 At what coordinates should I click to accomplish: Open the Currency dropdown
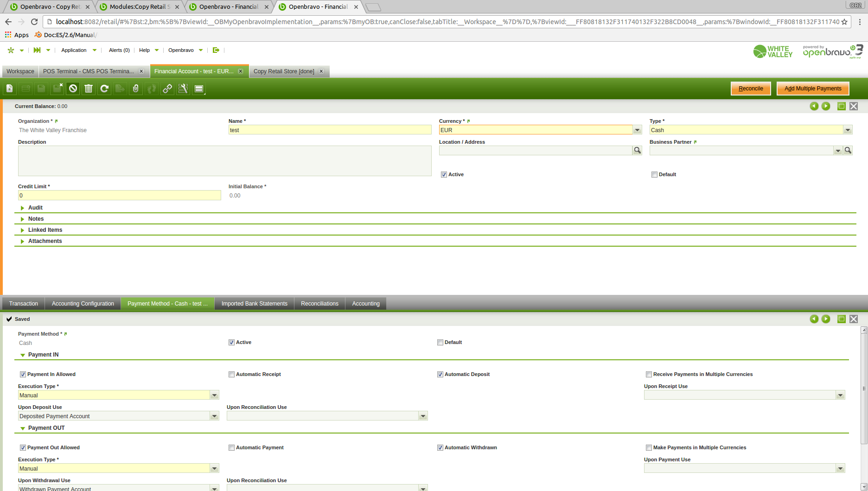click(637, 130)
